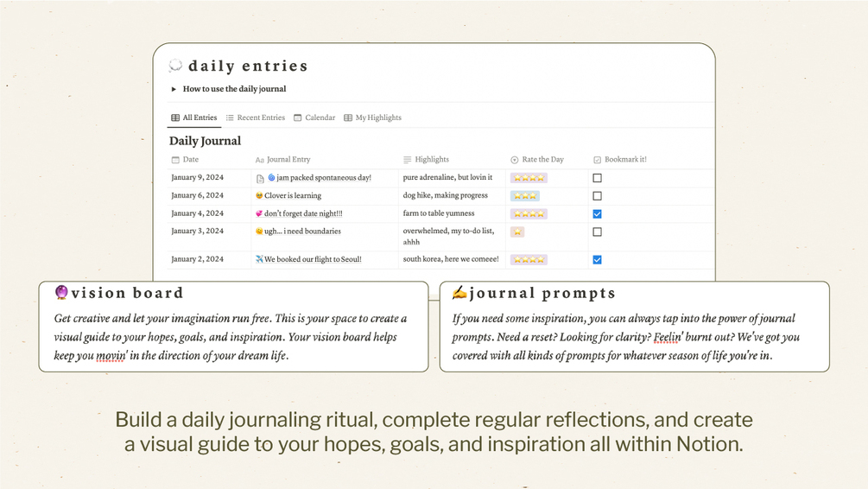Click the writing hand journal prompts icon
The width and height of the screenshot is (868, 489).
coord(459,292)
